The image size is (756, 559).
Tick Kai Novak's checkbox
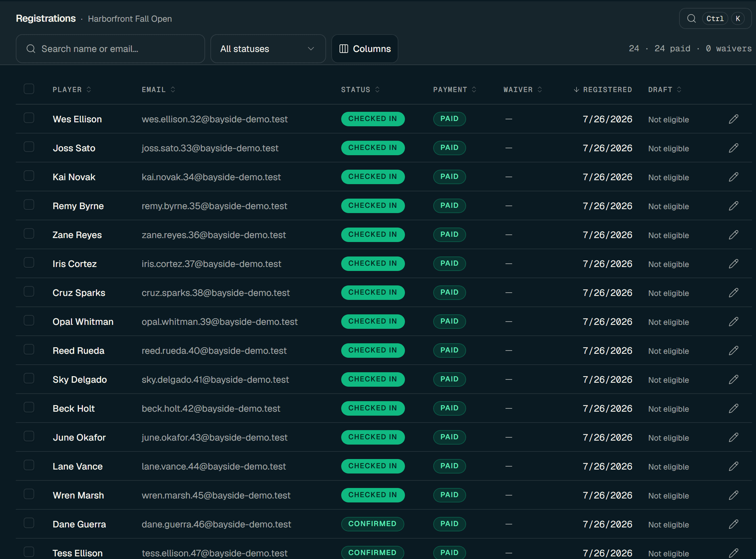[29, 176]
